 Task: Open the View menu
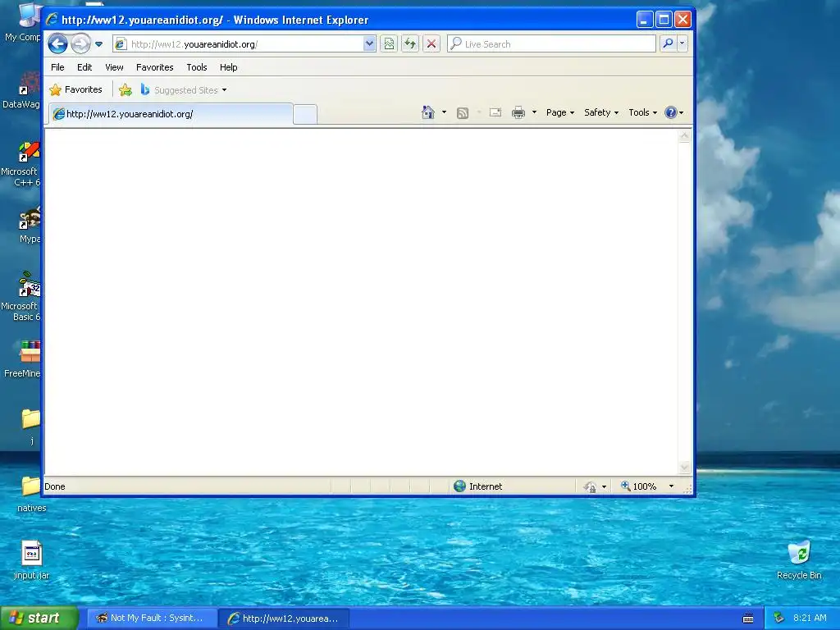tap(114, 67)
